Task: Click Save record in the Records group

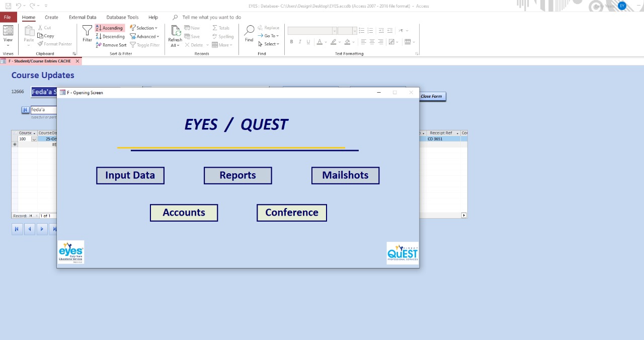Action: pyautogui.click(x=192, y=36)
